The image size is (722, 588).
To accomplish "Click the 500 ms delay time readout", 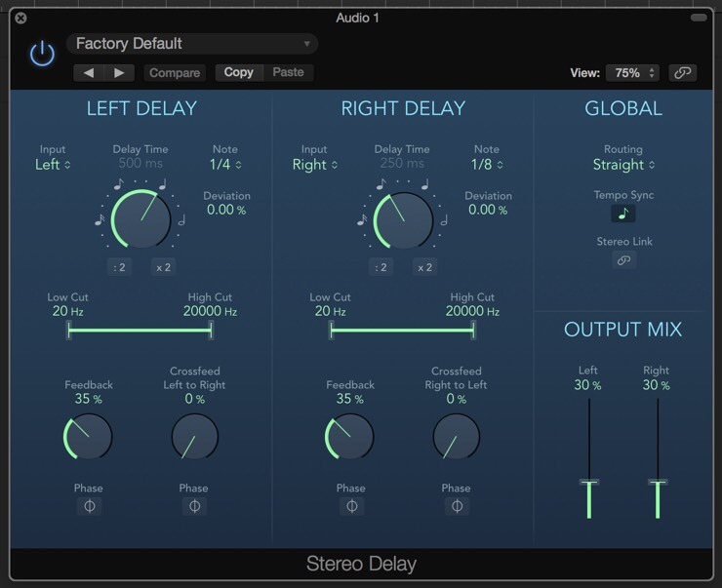I will (140, 164).
